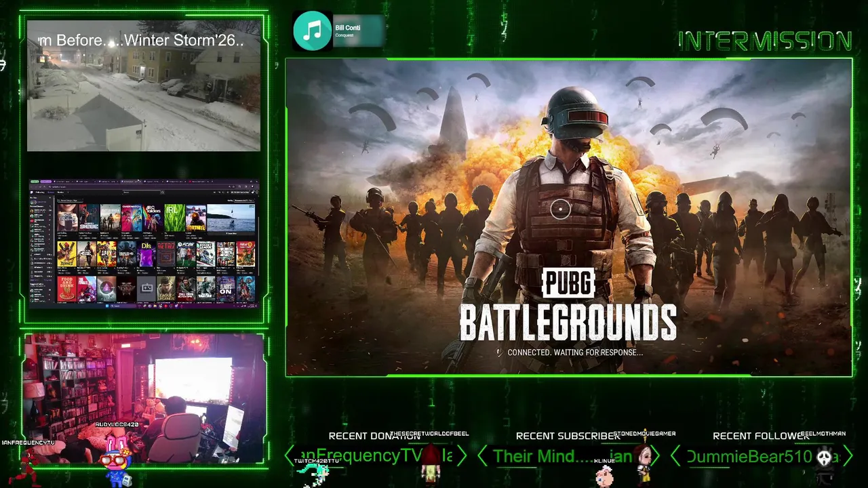Click the "Bill Conti" now-playing artist name
This screenshot has height=488, width=868.
[347, 28]
